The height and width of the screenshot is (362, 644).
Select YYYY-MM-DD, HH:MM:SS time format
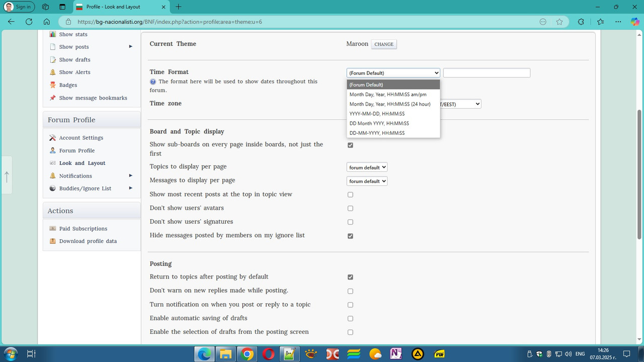(393, 114)
